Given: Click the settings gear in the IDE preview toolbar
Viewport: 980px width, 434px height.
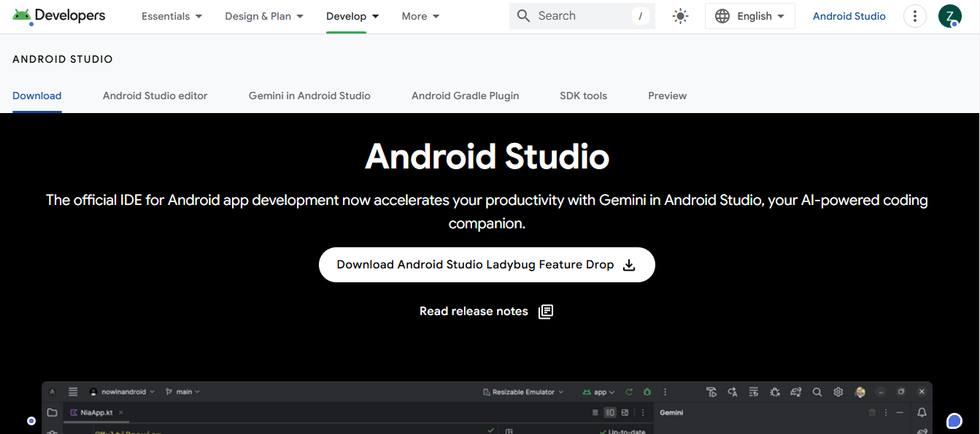Looking at the screenshot, I should click(x=838, y=392).
